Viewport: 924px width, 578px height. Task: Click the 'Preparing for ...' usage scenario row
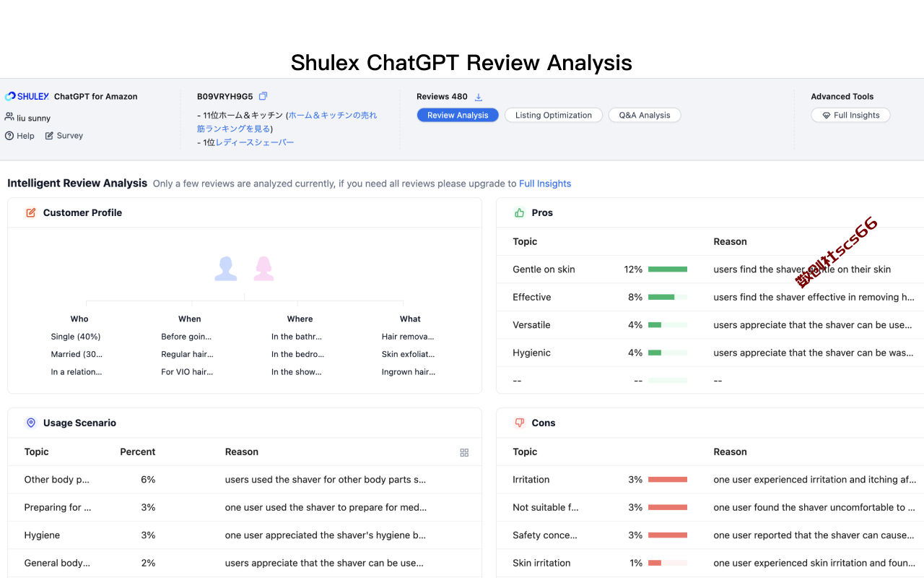pos(245,507)
